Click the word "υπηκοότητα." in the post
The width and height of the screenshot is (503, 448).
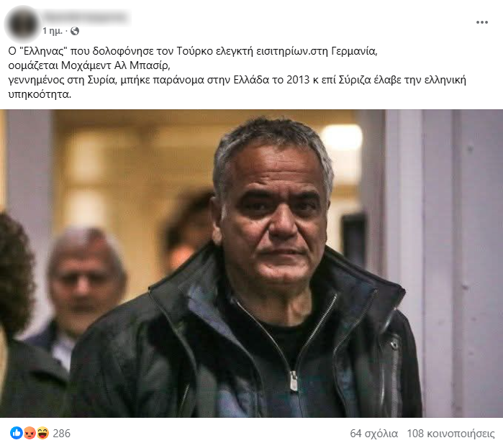tap(40, 94)
